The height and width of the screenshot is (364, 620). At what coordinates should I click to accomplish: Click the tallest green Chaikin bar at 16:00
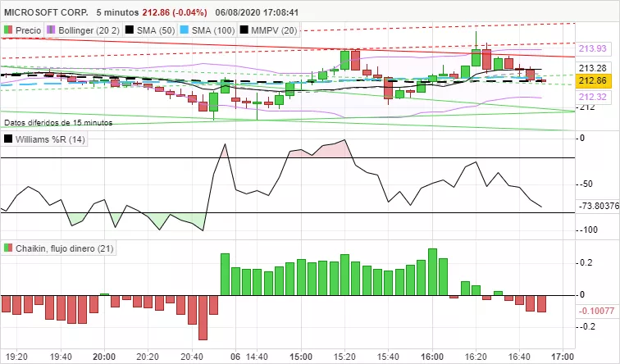[432, 272]
